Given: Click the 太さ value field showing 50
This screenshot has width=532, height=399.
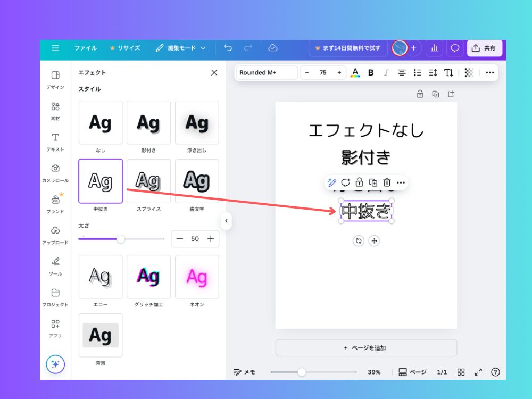Looking at the screenshot, I should [x=195, y=239].
